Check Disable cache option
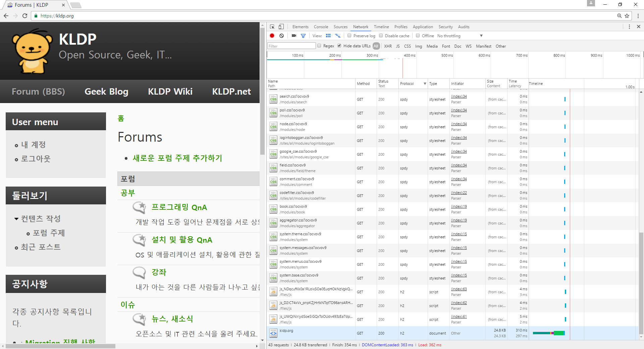The height and width of the screenshot is (349, 644). pos(381,36)
